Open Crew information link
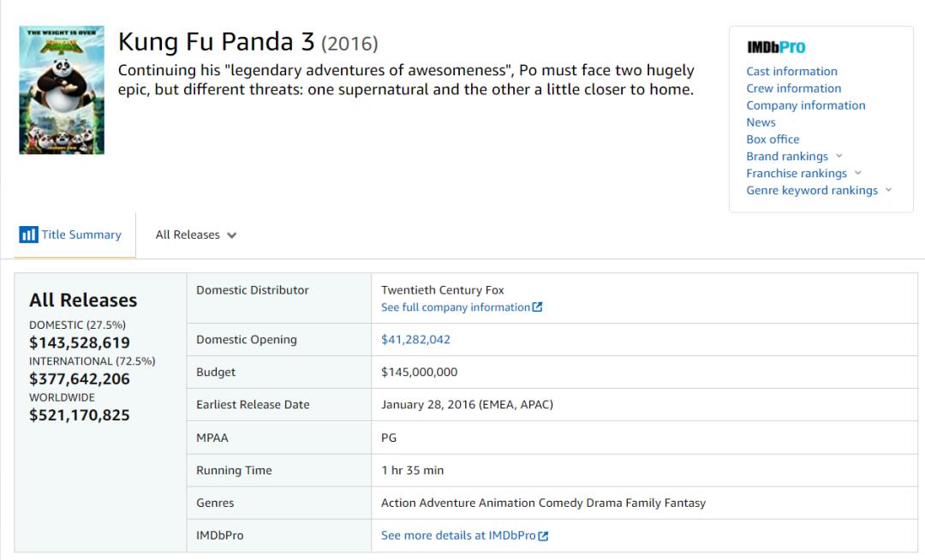This screenshot has height=560, width=925. 793,88
